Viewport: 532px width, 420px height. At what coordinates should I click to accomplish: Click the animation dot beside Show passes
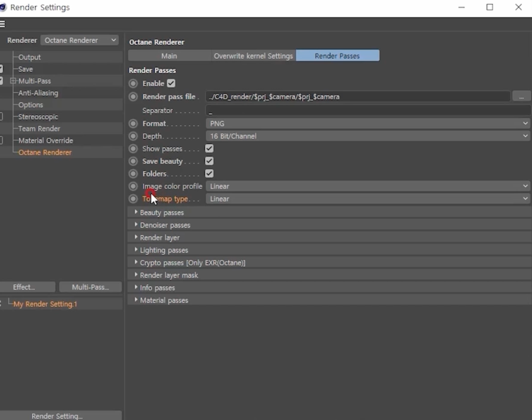(133, 149)
